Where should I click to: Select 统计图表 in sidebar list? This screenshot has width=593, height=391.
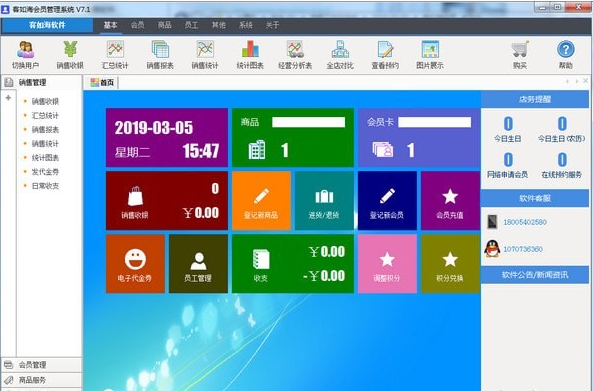[x=45, y=158]
